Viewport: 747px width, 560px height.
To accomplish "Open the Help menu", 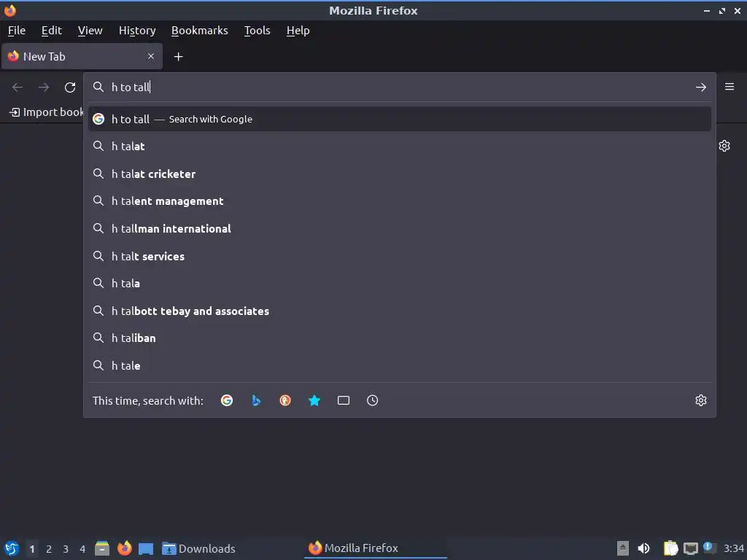I will (298, 31).
